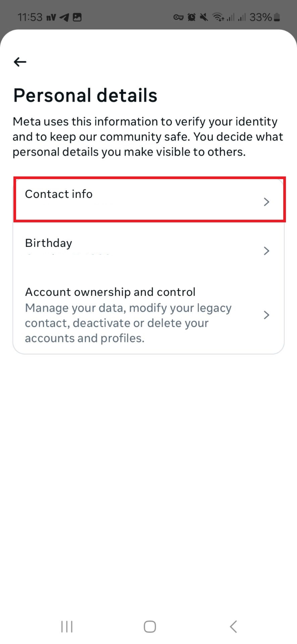The width and height of the screenshot is (297, 644).
Task: Tap the Personal details heading
Action: click(x=85, y=95)
